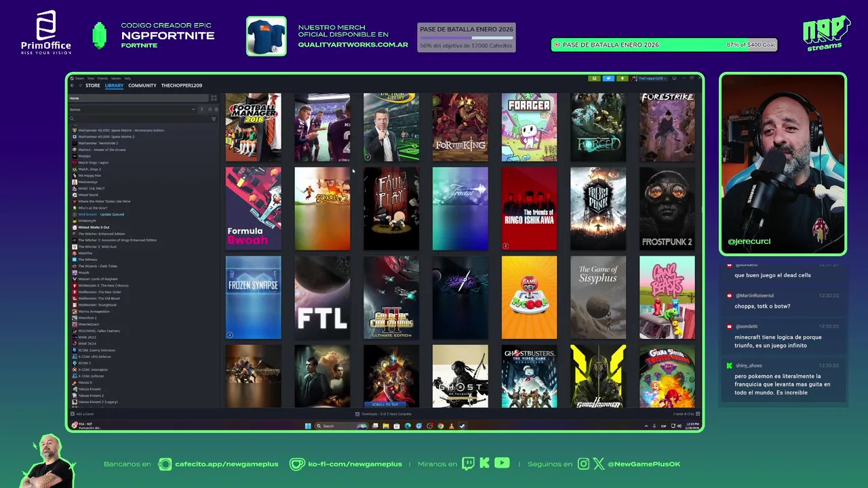868x488 pixels.
Task: Click the recent activity clock icon
Action: [210, 109]
